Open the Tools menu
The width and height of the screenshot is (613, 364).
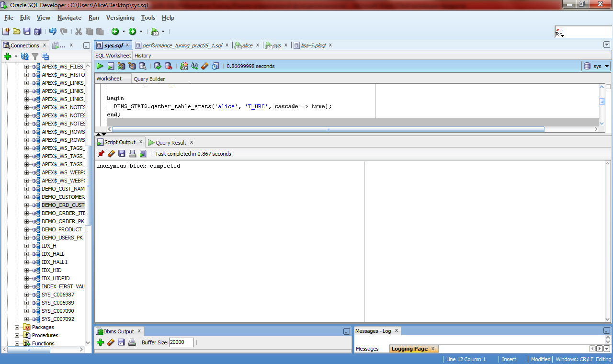pos(148,18)
